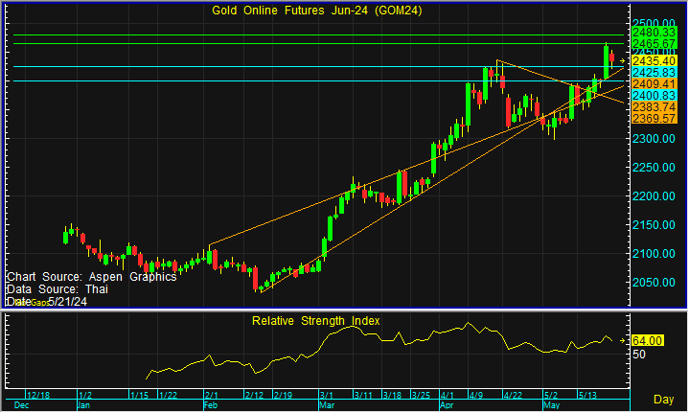
Task: Click the RSI 64.00 value label
Action: point(647,341)
